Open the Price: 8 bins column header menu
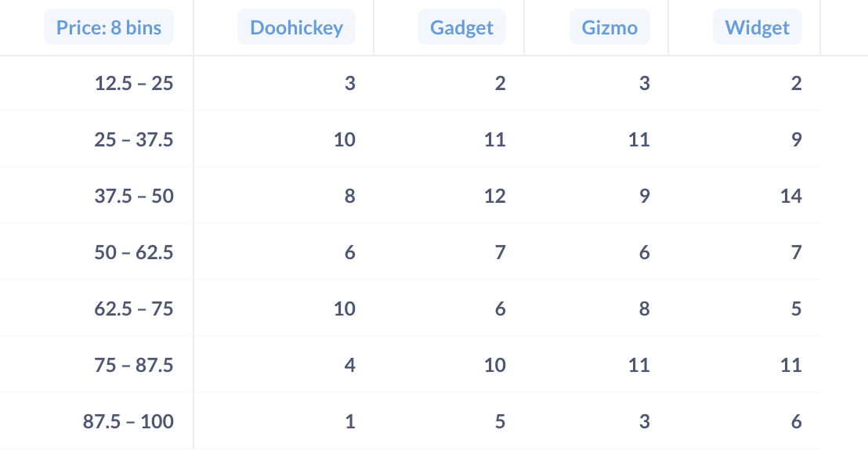Viewport: 868px width, 462px height. (109, 27)
